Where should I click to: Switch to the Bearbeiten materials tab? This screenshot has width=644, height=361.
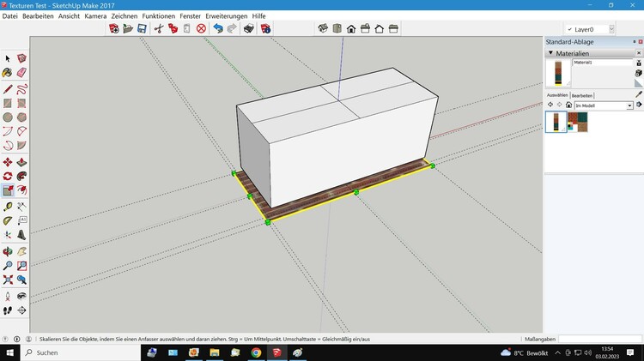pos(582,95)
